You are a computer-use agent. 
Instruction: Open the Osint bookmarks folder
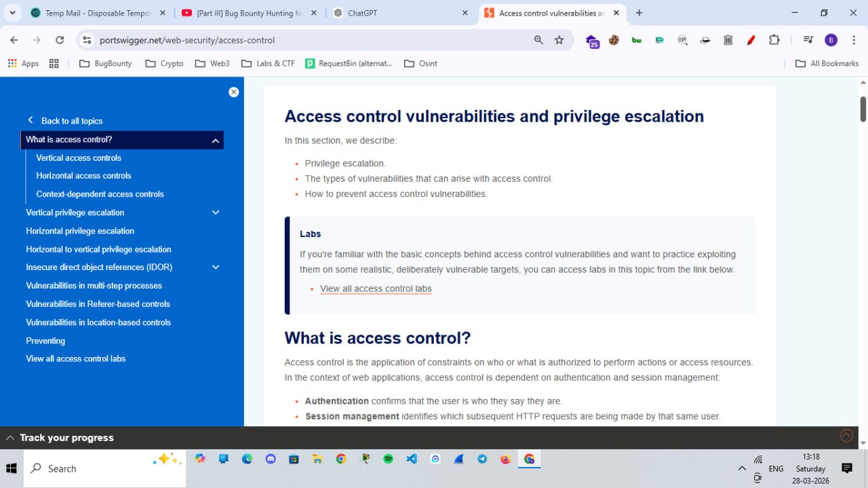(420, 63)
